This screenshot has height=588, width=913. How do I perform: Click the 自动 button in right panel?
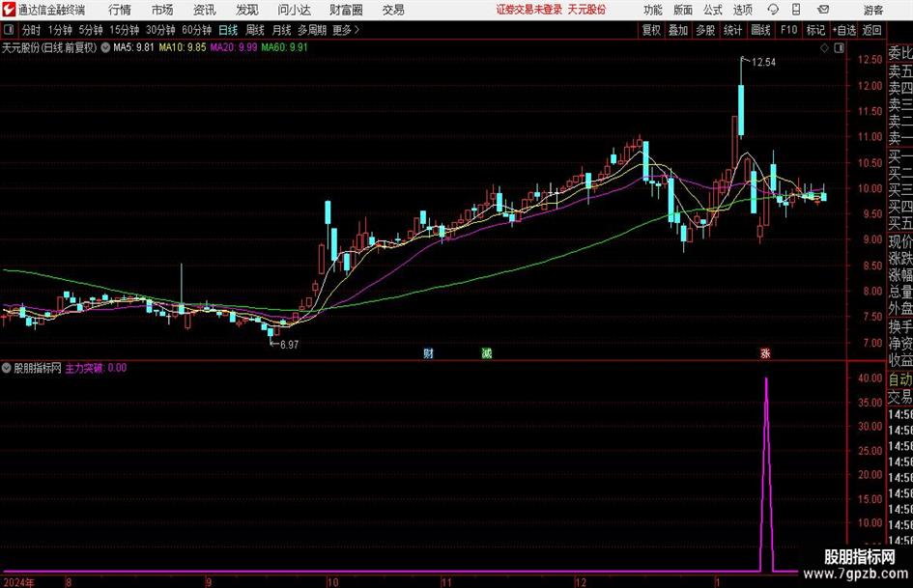900,379
